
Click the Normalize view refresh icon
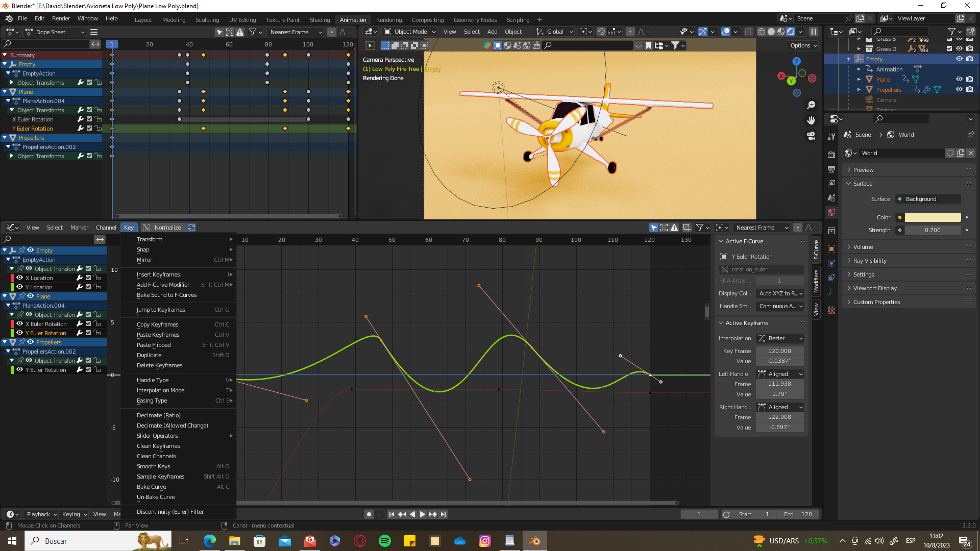[191, 228]
